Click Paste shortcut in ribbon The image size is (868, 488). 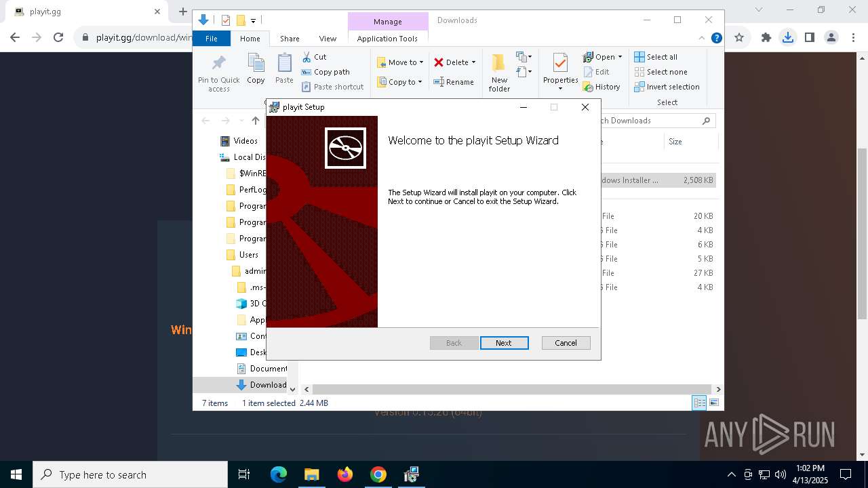(332, 87)
